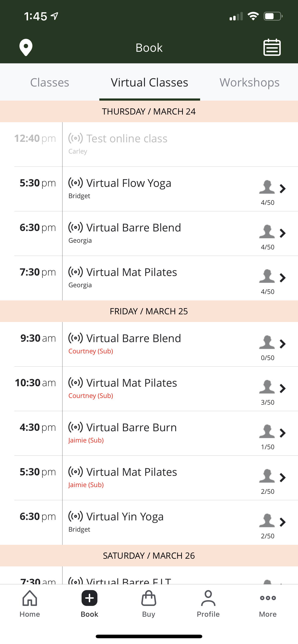Tap attendee icon for Virtual Flow Yoga

(x=267, y=187)
